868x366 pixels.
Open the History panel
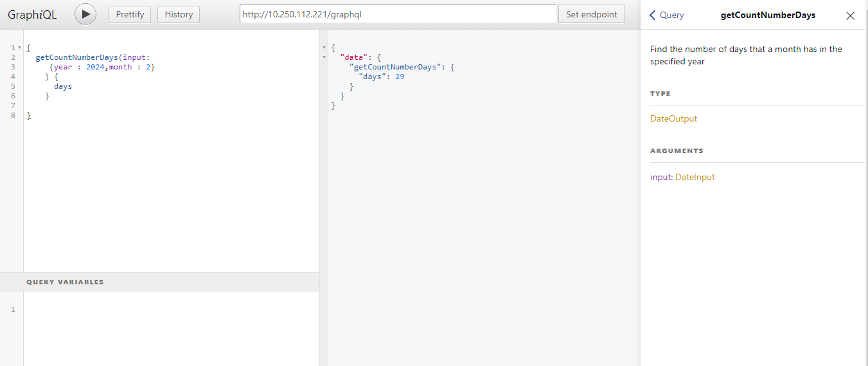point(179,14)
